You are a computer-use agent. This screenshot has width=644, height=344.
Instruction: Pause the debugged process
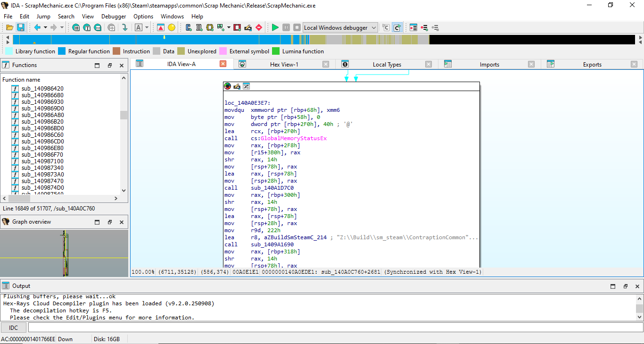click(x=286, y=27)
